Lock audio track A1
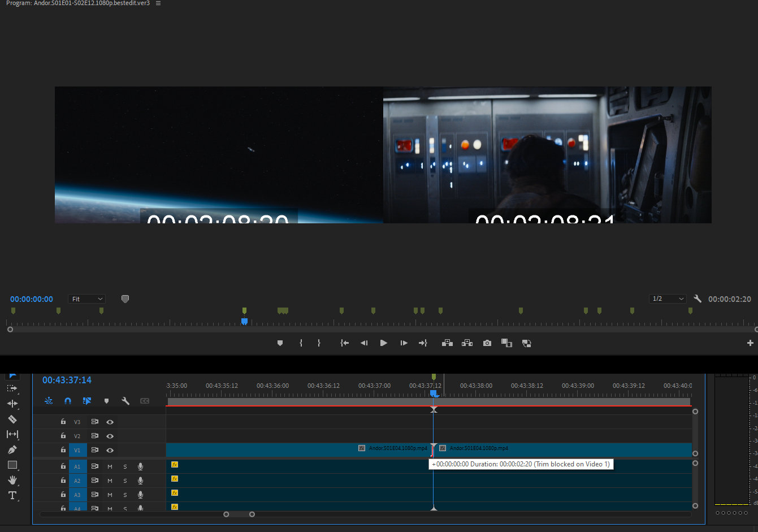 [x=63, y=466]
